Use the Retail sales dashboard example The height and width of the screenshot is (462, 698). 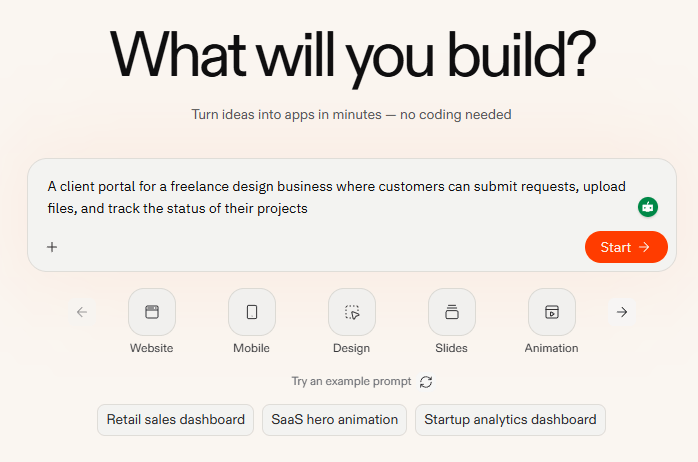tap(176, 420)
